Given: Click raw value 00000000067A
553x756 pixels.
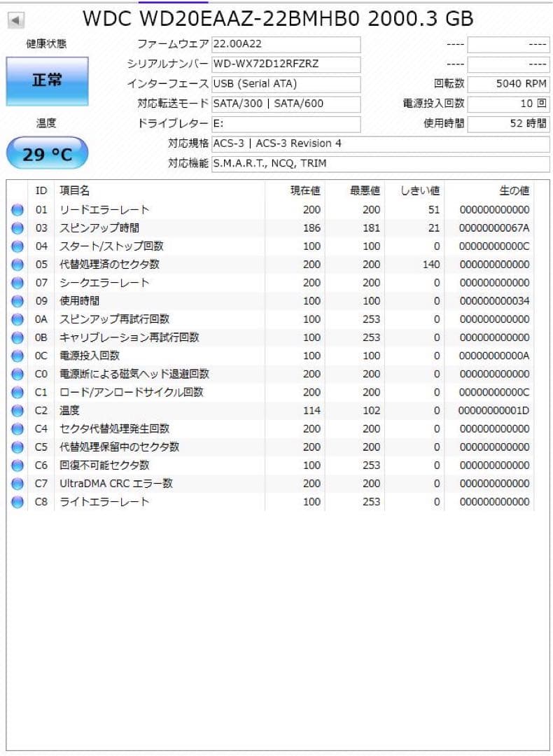Looking at the screenshot, I should 494,228.
